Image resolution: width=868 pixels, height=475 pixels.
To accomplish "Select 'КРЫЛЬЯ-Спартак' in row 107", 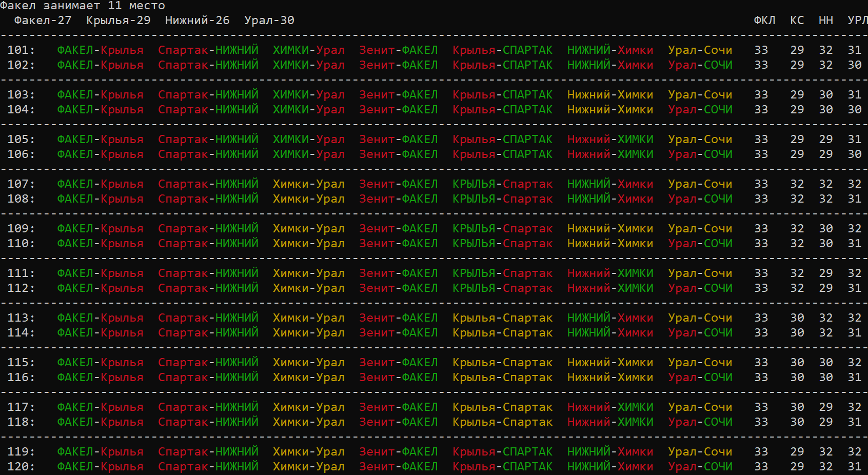I will (x=503, y=184).
